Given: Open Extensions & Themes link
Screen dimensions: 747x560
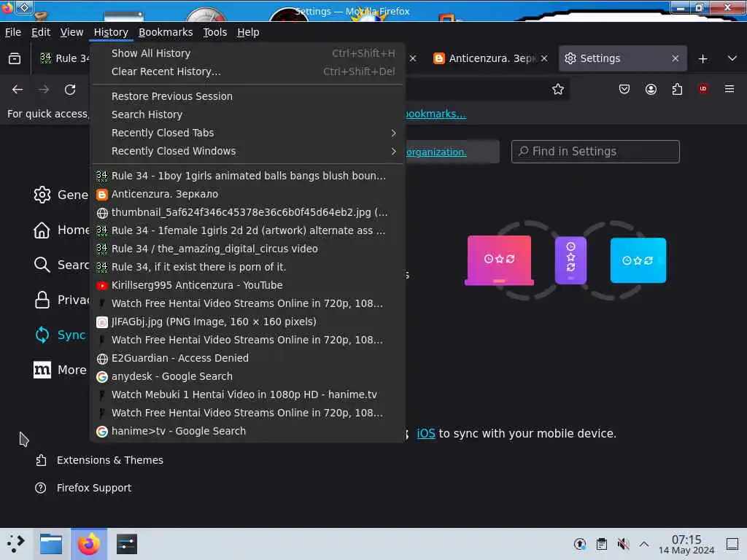Looking at the screenshot, I should tap(99, 461).
